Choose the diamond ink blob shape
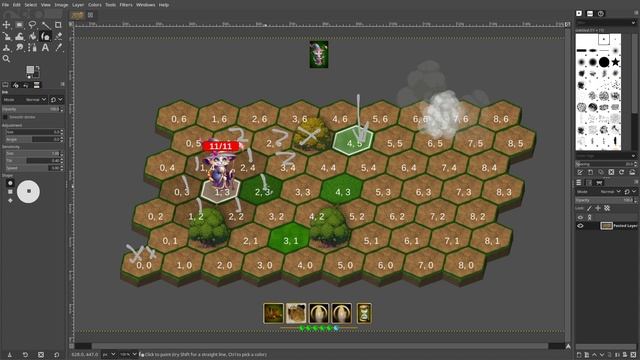Screen dimensions: 640x360 point(10,200)
